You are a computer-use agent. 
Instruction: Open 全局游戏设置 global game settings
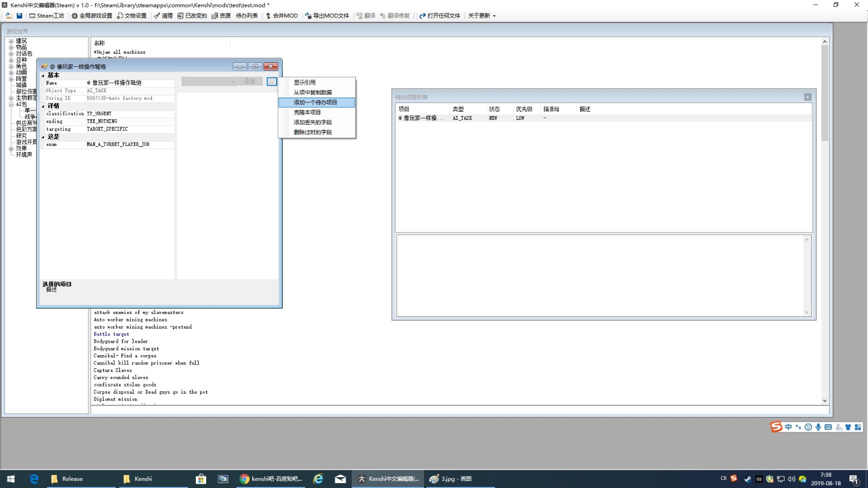point(92,16)
